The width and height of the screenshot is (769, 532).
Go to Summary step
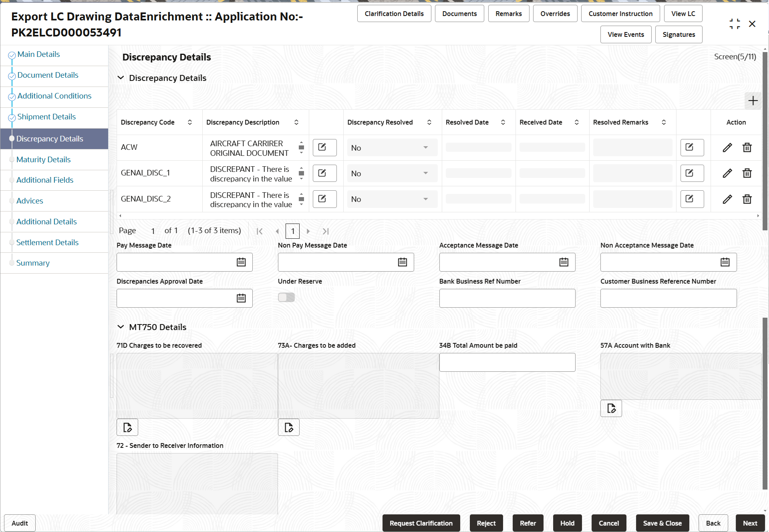[x=33, y=263]
